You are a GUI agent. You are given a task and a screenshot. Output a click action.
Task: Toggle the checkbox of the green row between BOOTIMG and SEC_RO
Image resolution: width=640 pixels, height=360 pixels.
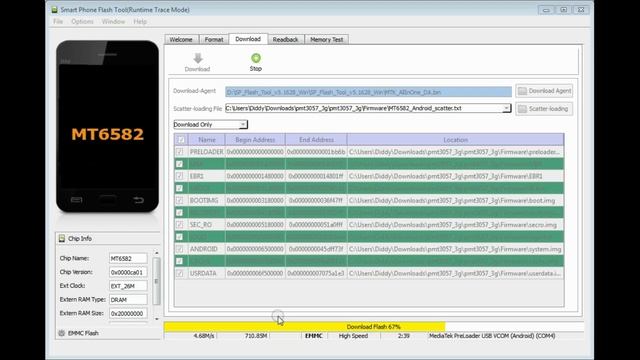pos(180,213)
